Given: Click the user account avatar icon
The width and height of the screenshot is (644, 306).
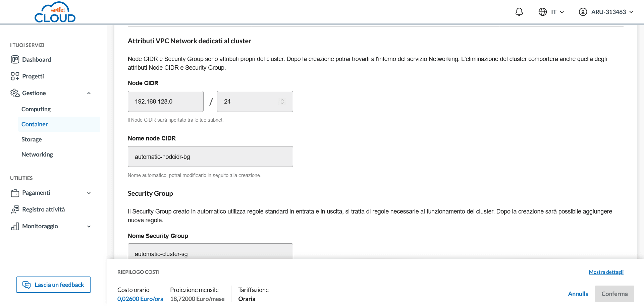Looking at the screenshot, I should click(x=583, y=12).
